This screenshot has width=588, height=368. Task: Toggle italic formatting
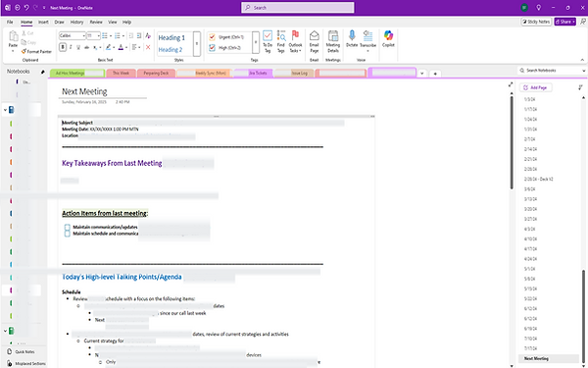71,47
